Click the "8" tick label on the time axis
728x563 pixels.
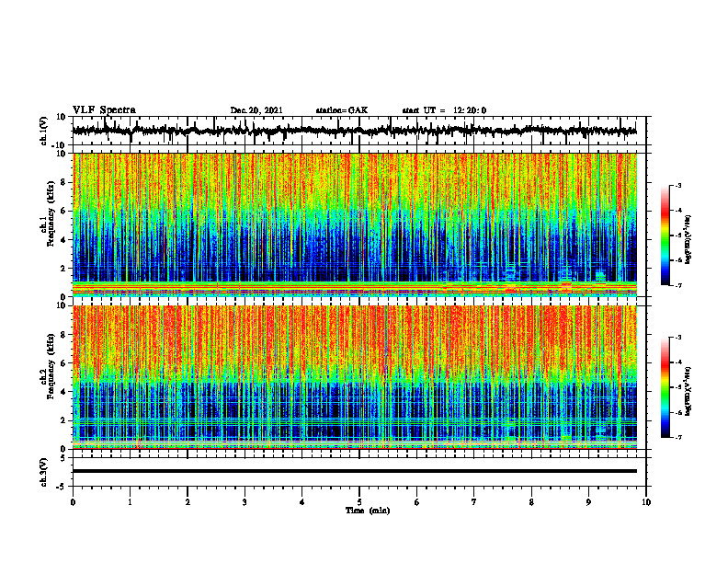(531, 502)
